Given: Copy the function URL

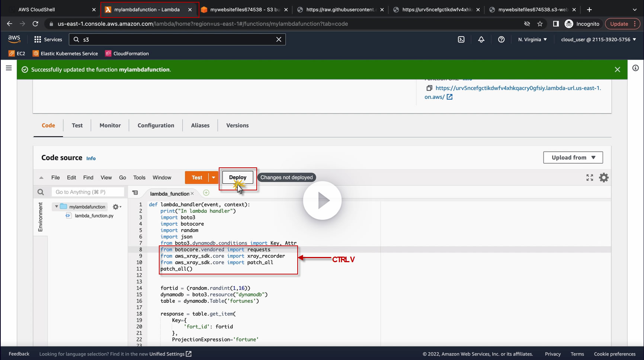Looking at the screenshot, I should pos(429,88).
